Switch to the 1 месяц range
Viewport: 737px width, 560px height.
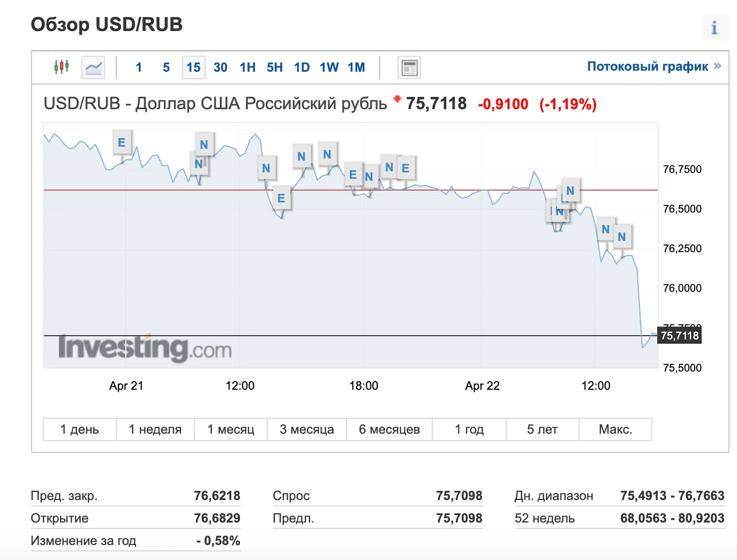click(x=231, y=429)
